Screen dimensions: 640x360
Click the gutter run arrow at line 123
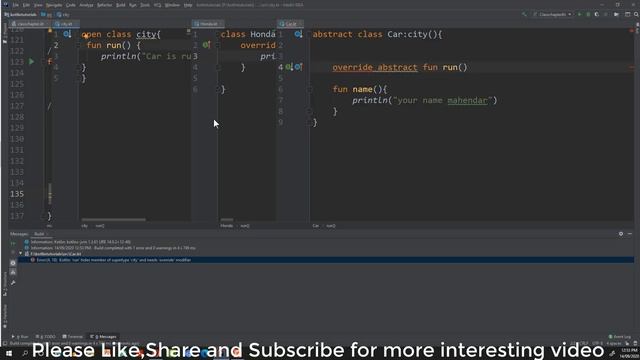tap(31, 62)
